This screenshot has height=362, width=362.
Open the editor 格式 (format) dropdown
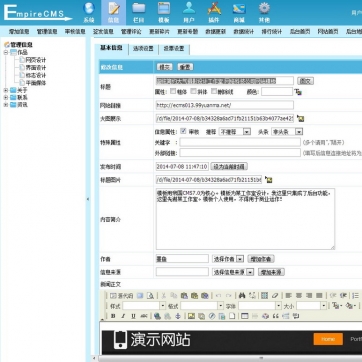[x=202, y=306]
